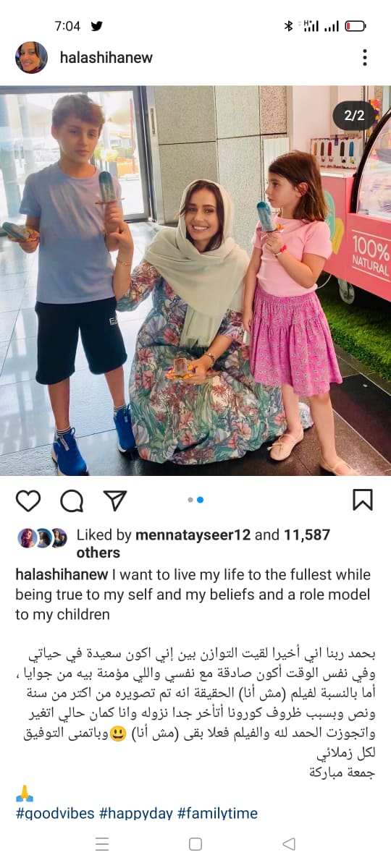Share post using paper plane icon
The image size is (391, 868).
114,500
